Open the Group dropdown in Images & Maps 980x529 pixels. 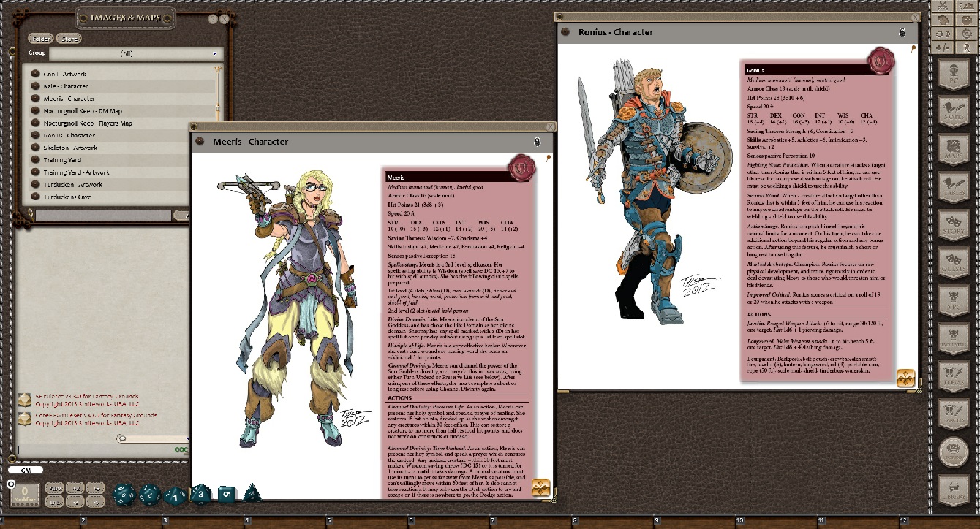[136, 53]
